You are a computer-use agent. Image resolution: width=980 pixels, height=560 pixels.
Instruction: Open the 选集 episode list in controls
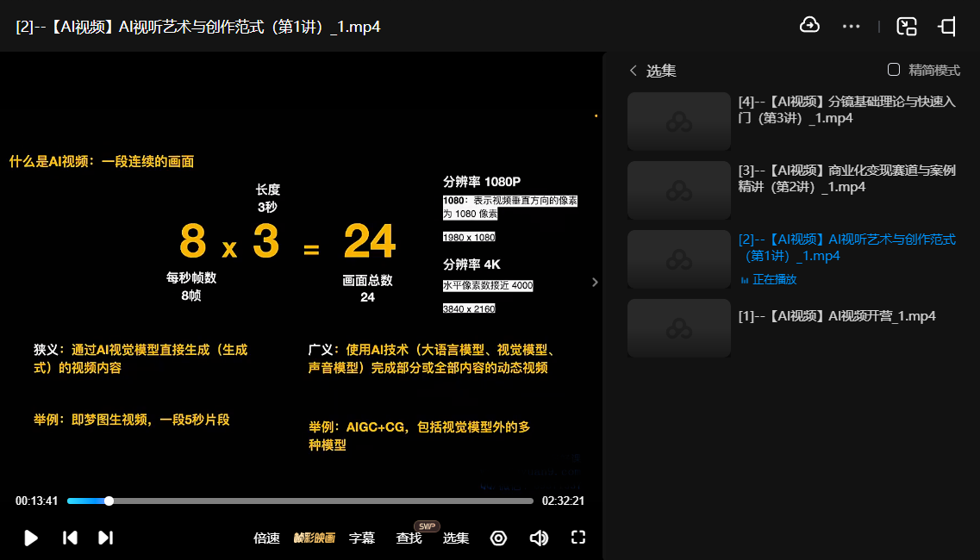point(456,538)
